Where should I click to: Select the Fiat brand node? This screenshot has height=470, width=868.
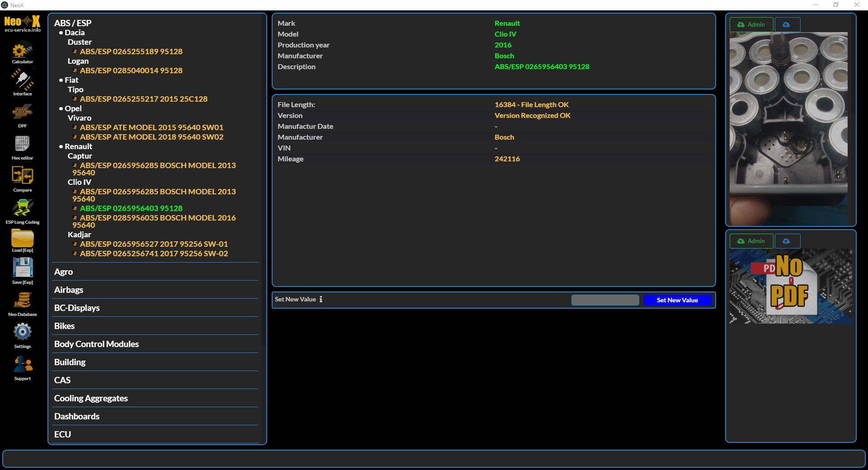[x=71, y=80]
